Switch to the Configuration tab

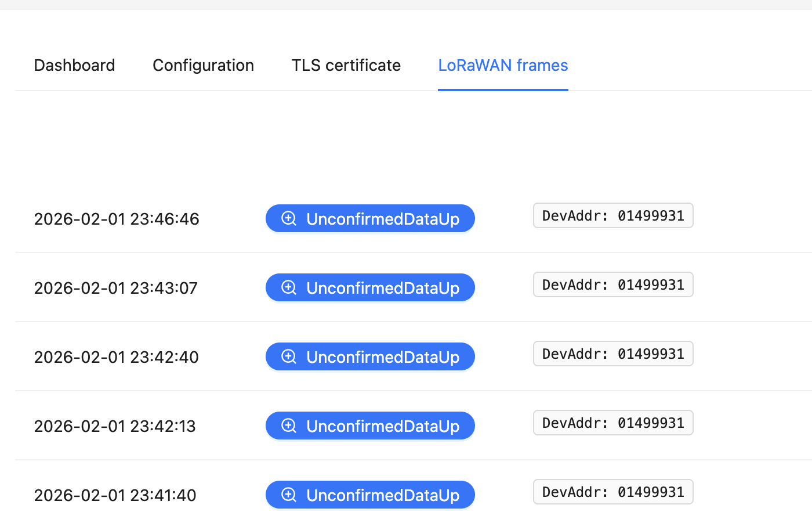[x=203, y=65]
